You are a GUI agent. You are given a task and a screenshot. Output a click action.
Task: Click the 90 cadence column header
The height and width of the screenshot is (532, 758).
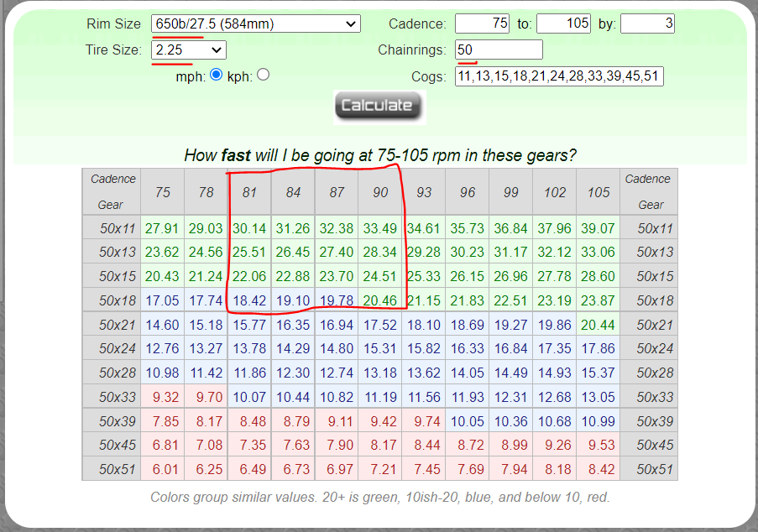pyautogui.click(x=380, y=192)
